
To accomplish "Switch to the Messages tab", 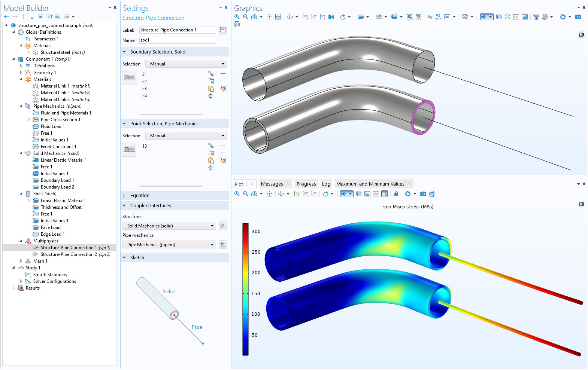I will click(272, 184).
